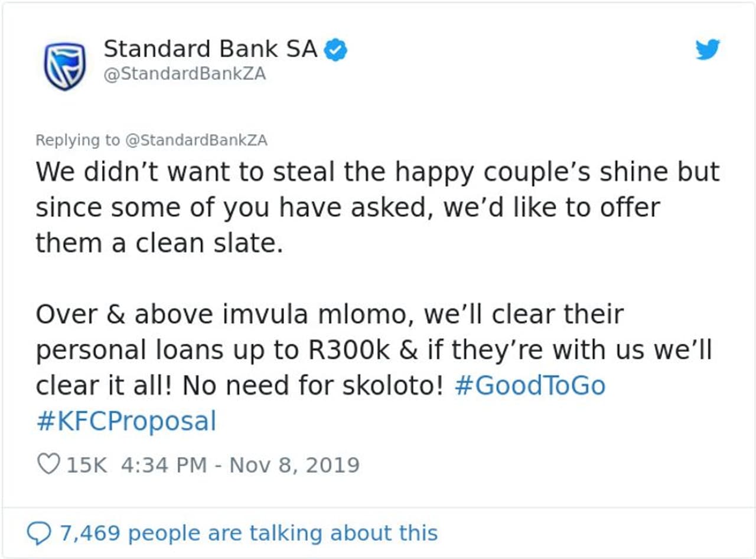Open @StandardBankZA in the Replying to line
756x559 pixels.
(x=195, y=140)
